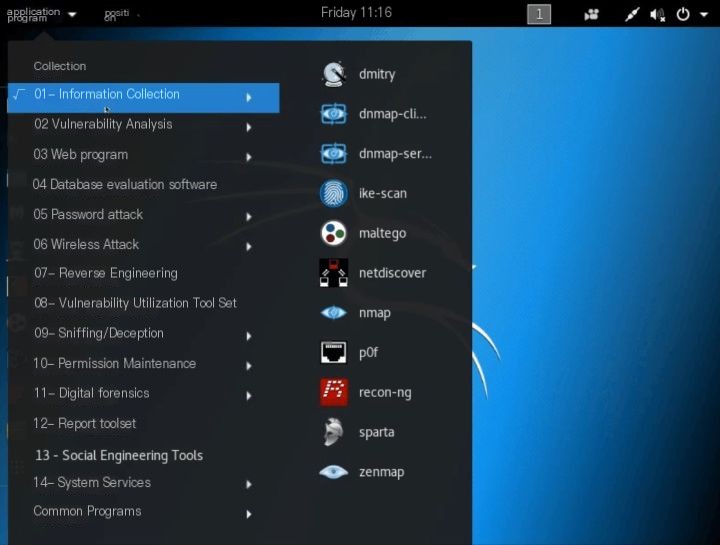This screenshot has width=720, height=545.
Task: Select the maltego label
Action: click(382, 233)
